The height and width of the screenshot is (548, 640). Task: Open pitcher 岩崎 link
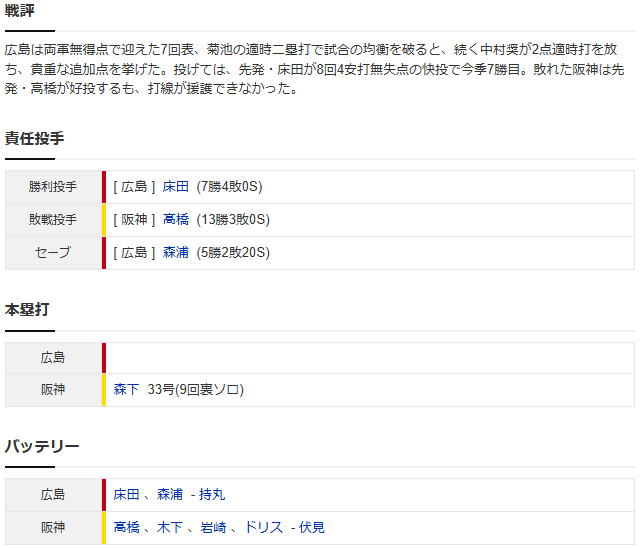[213, 527]
